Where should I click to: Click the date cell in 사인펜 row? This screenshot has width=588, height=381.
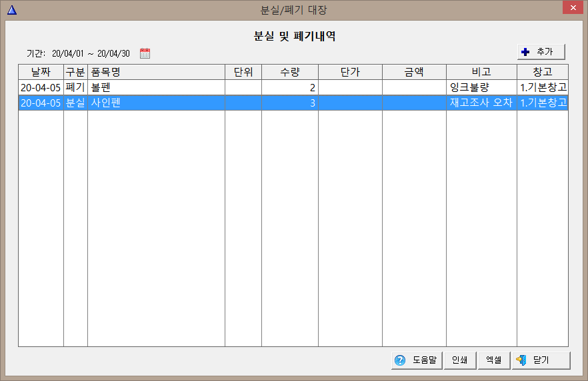pos(41,103)
